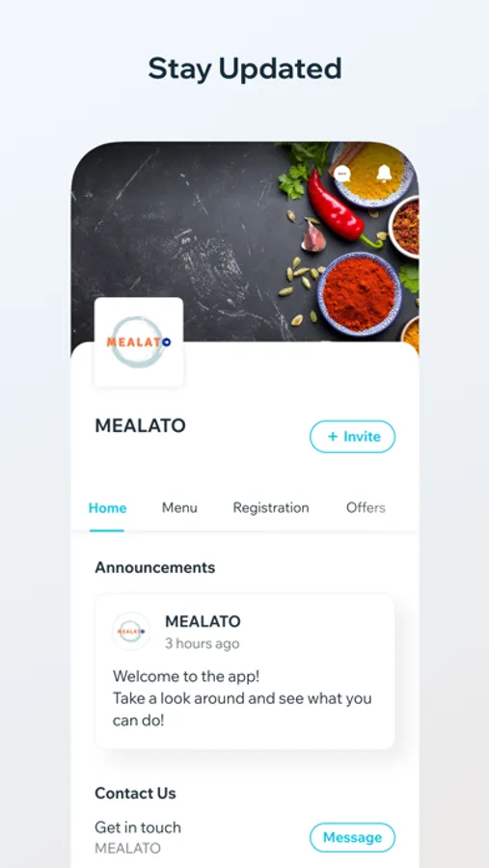This screenshot has height=868, width=489.
Task: Go to the Offers tab
Action: [366, 507]
